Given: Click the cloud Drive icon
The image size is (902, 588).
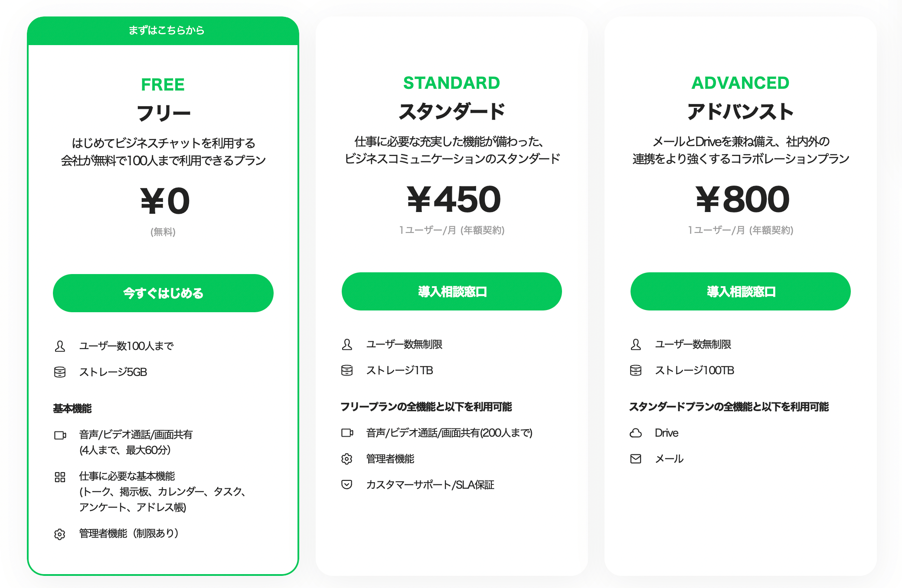Looking at the screenshot, I should click(x=636, y=433).
